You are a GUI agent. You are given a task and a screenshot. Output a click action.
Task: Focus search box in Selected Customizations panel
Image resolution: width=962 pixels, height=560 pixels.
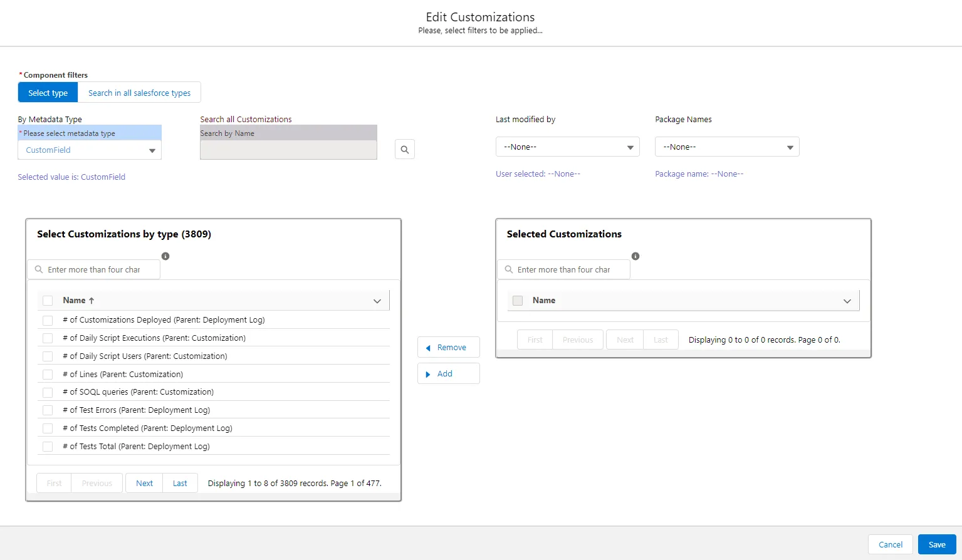tap(564, 269)
